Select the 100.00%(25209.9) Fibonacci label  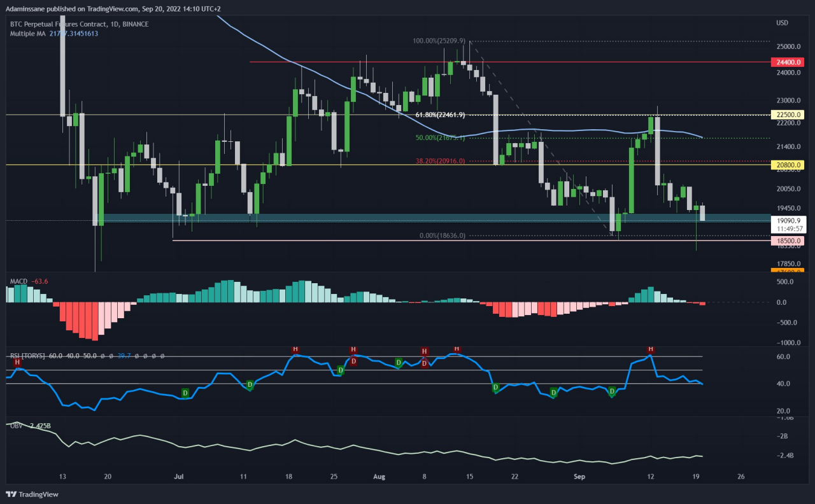pos(439,41)
